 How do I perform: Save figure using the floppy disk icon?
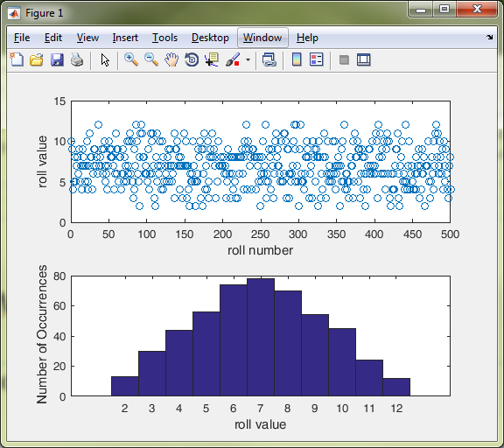click(57, 59)
